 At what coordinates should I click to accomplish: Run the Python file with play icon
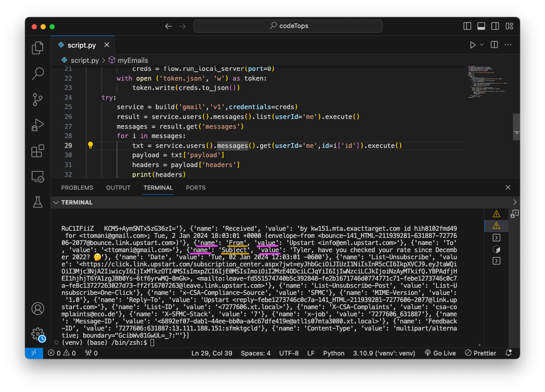(x=473, y=45)
